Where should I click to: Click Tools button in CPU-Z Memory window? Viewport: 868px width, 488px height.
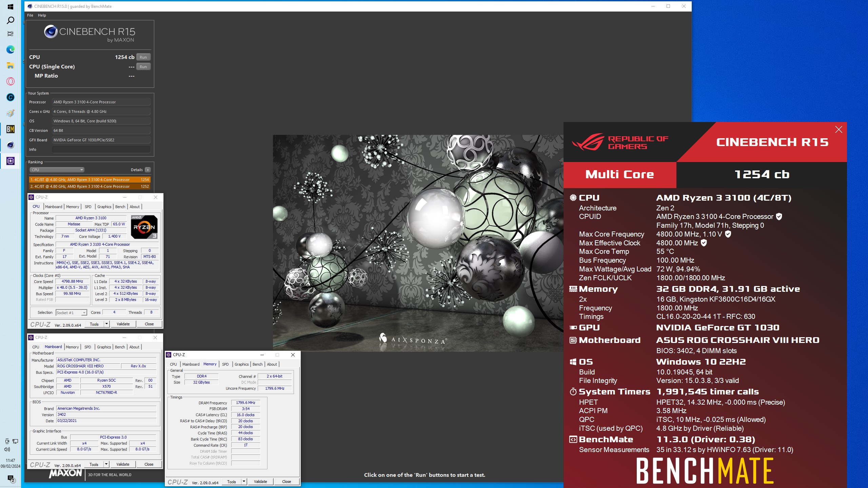(x=232, y=482)
